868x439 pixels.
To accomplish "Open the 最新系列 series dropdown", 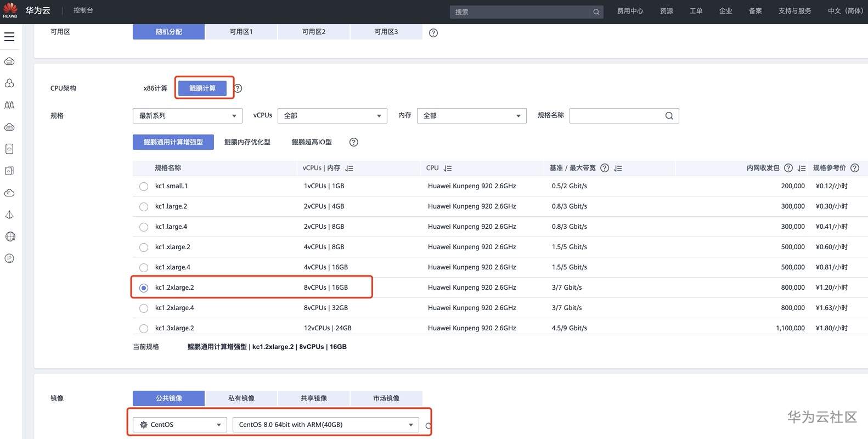I will 187,116.
